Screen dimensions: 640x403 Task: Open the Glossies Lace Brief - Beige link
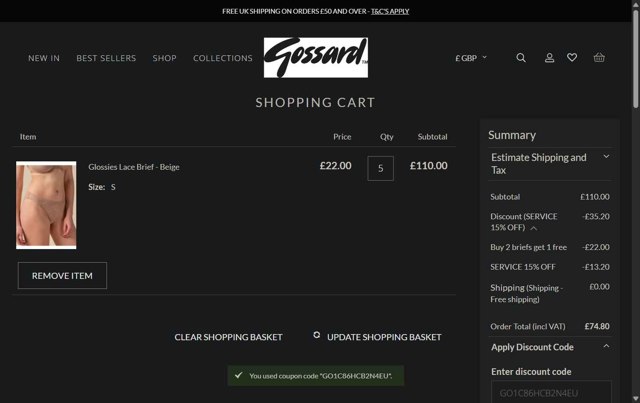tap(134, 167)
